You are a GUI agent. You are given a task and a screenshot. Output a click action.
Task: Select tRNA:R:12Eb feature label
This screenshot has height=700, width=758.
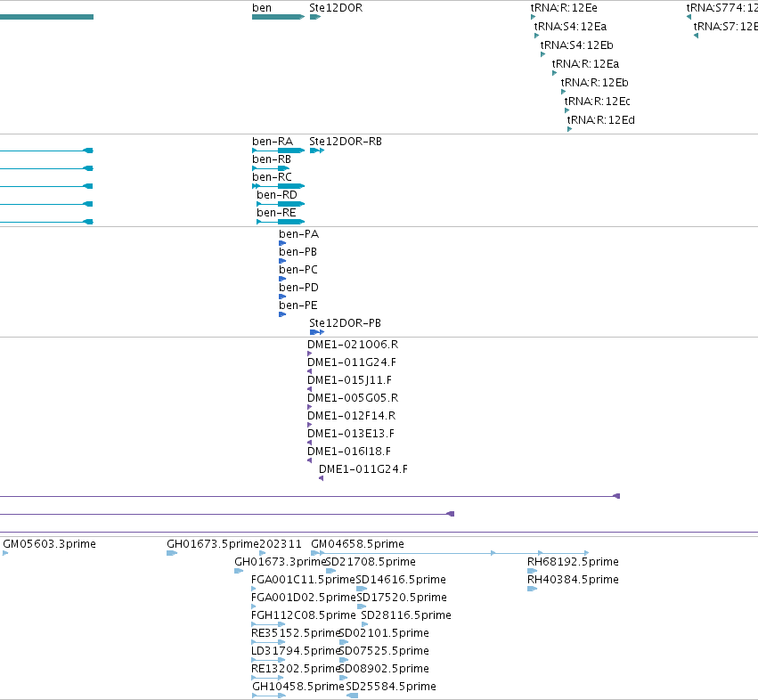coord(594,83)
